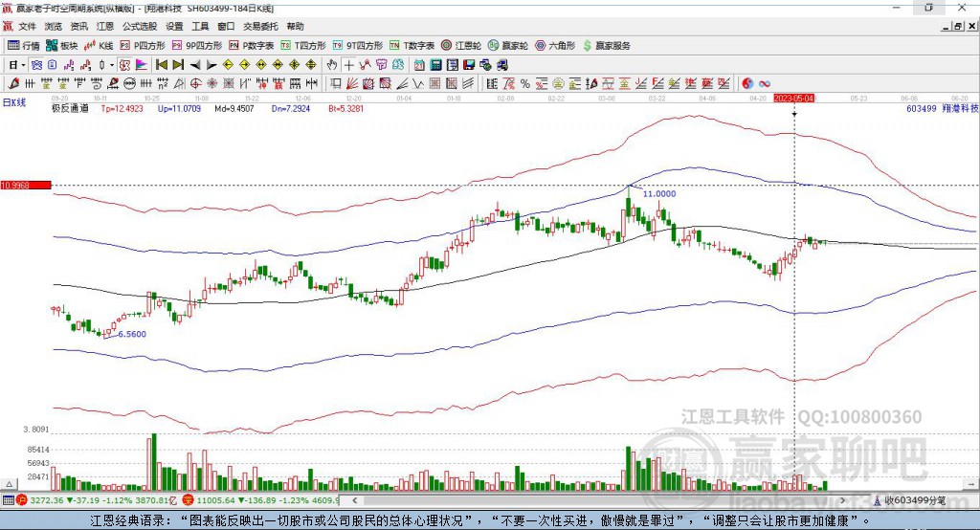Click the Up=11.0709 value
This screenshot has width=980, height=530.
179,108
